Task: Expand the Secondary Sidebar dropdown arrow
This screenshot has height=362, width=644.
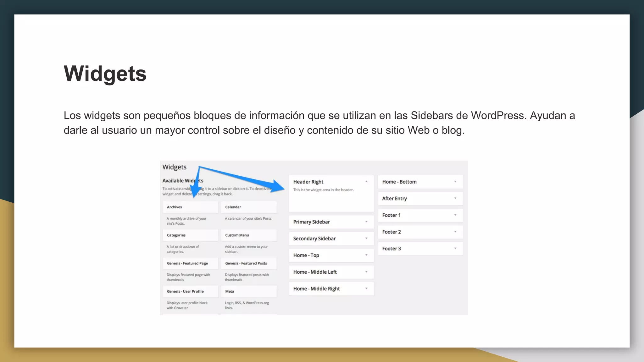Action: [x=366, y=239]
